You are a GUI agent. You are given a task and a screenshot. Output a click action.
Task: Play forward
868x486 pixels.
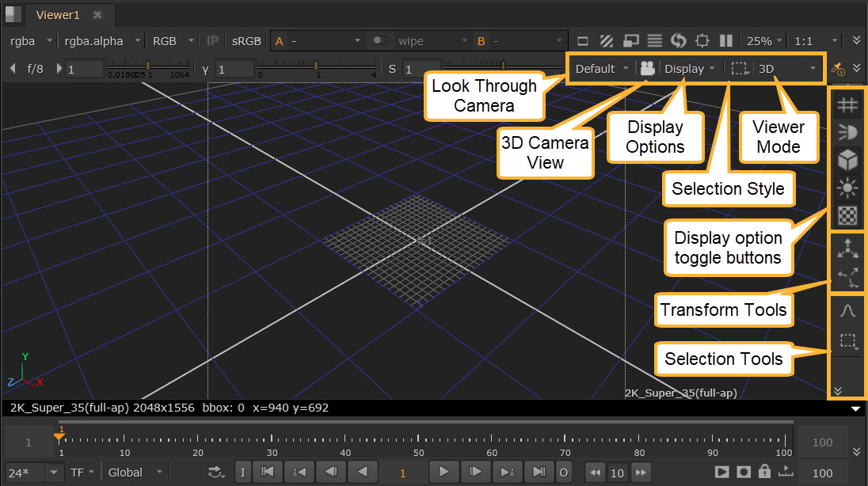[x=443, y=473]
